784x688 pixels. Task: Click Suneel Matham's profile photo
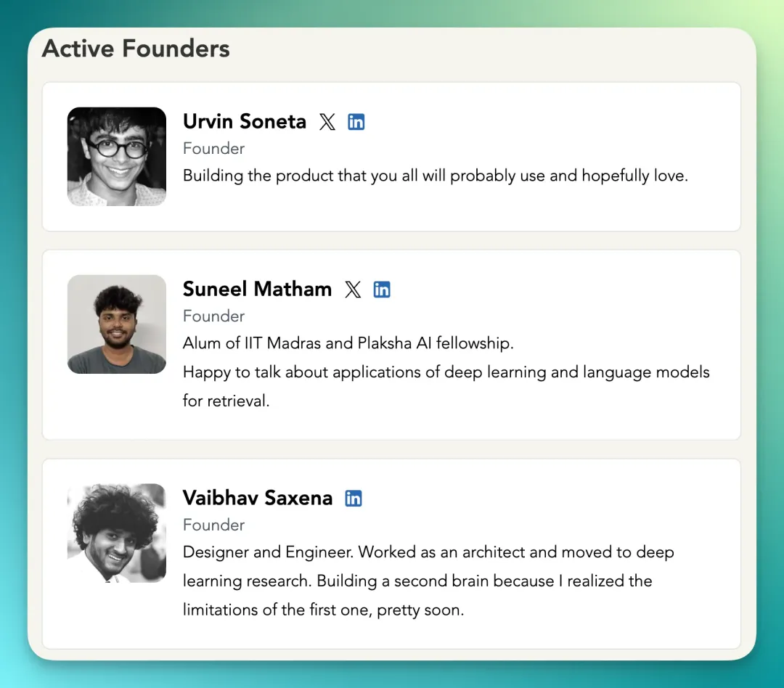pos(117,324)
